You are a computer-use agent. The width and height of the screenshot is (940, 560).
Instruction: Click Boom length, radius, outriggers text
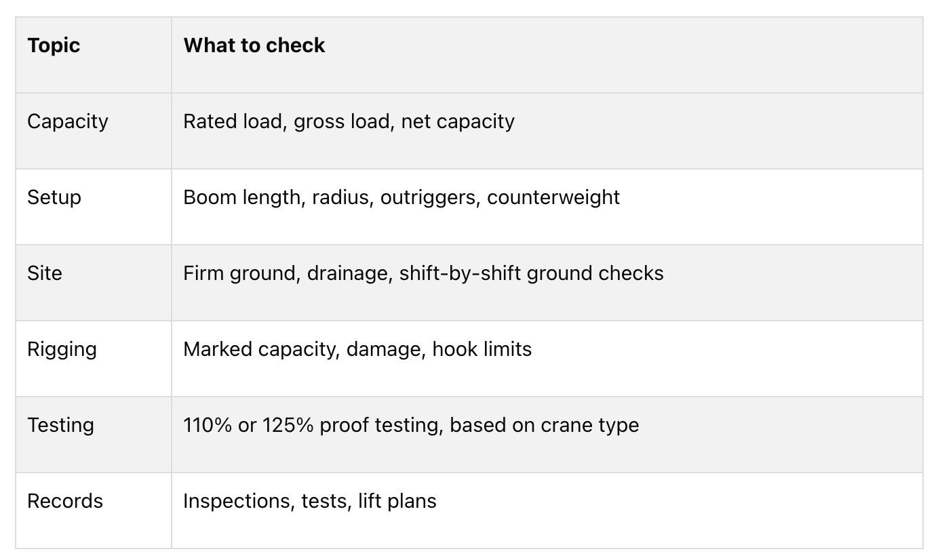[x=332, y=197]
